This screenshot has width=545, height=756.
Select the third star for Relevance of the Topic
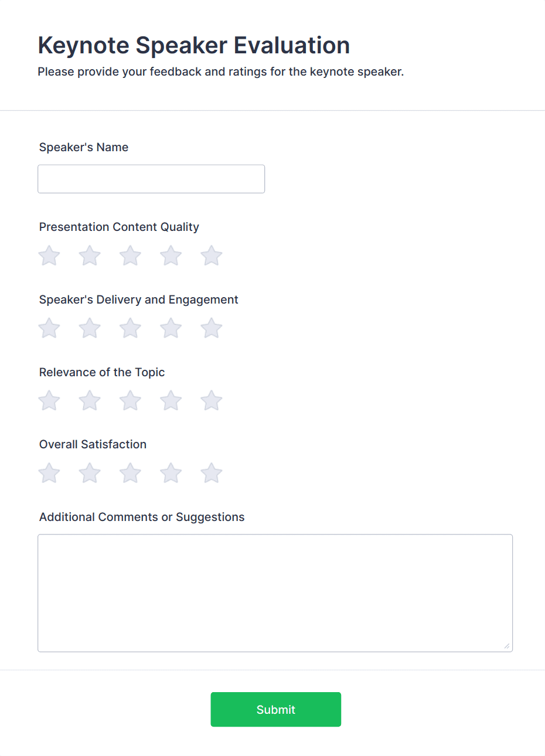(130, 401)
